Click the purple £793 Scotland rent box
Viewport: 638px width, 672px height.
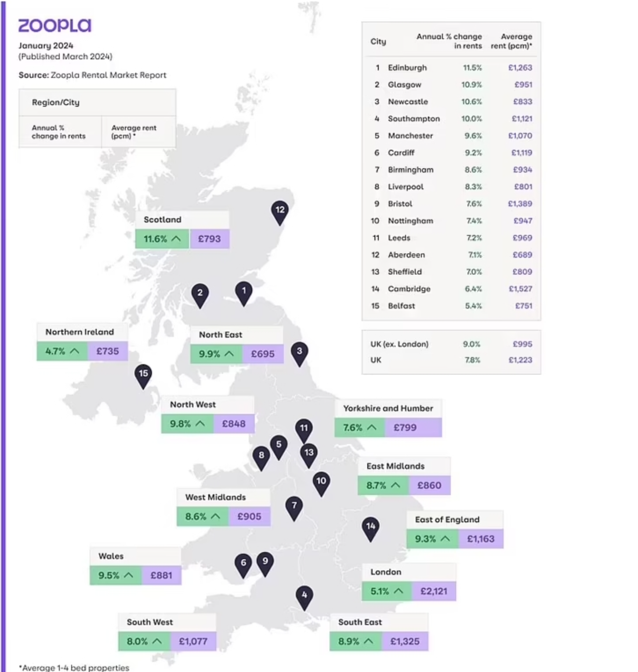coord(210,239)
